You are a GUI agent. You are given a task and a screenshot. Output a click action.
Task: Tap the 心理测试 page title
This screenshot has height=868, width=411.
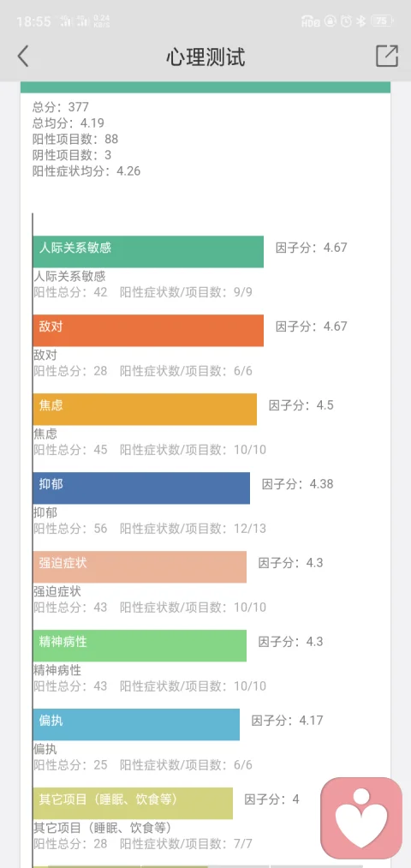[205, 57]
